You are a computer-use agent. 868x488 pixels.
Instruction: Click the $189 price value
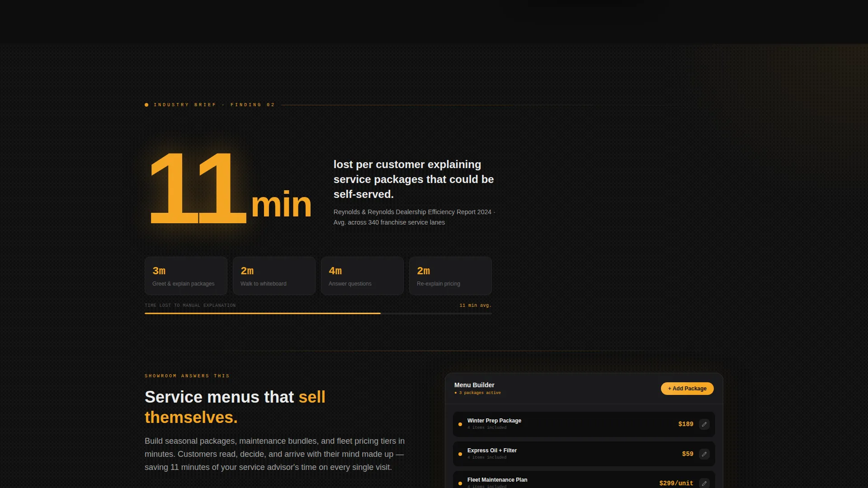(685, 424)
